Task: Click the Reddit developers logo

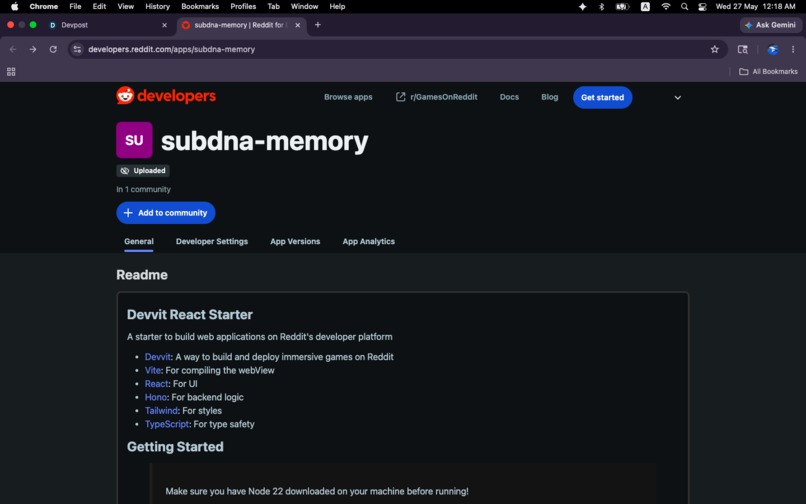Action: (x=166, y=96)
